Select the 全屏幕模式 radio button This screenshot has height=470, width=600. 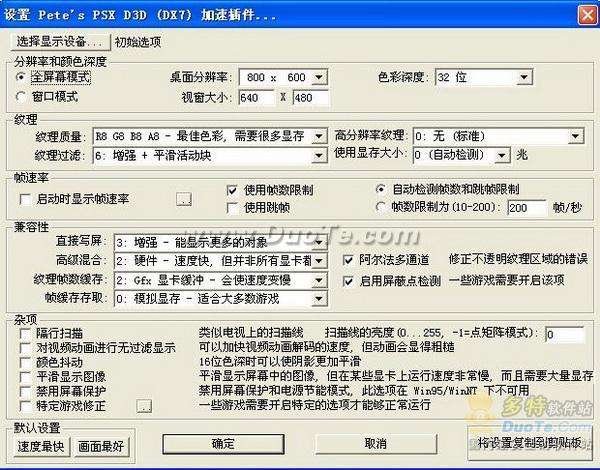pos(23,75)
